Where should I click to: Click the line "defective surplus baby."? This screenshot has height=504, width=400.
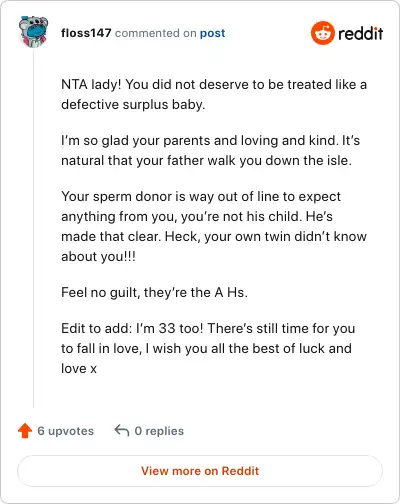pyautogui.click(x=133, y=104)
